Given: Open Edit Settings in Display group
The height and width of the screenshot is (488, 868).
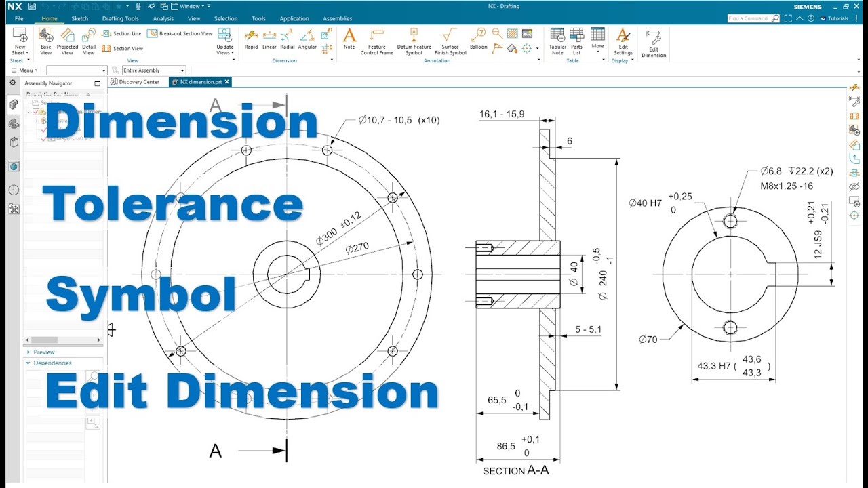Looking at the screenshot, I should click(x=623, y=42).
